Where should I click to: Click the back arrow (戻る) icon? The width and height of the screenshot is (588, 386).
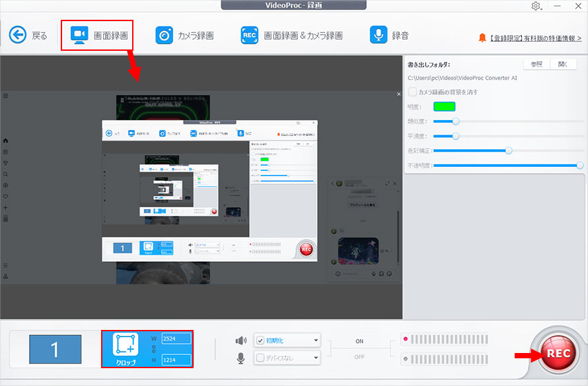(x=18, y=35)
